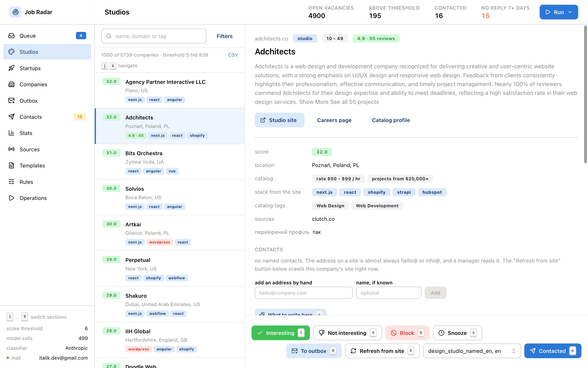Mark studio as Not interesting

click(x=347, y=333)
